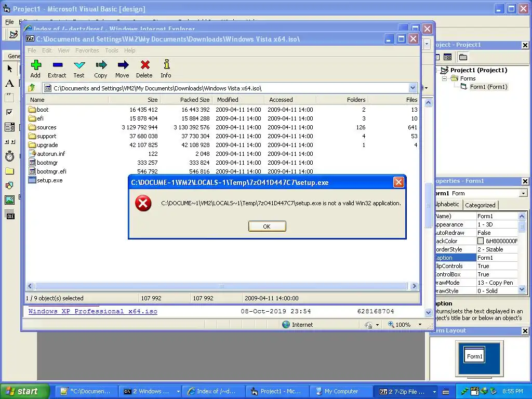Select the sources folder icon
The width and height of the screenshot is (532, 399).
[x=32, y=127]
